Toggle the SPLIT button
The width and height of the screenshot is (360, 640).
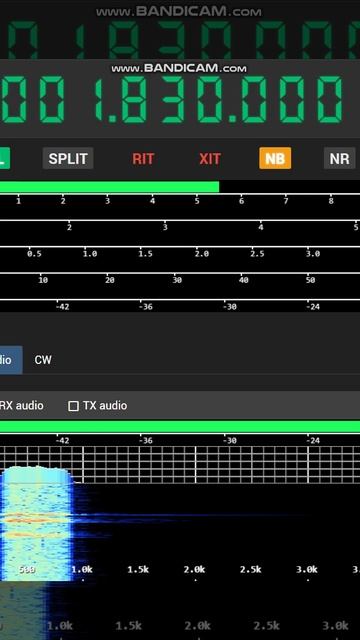click(x=68, y=158)
